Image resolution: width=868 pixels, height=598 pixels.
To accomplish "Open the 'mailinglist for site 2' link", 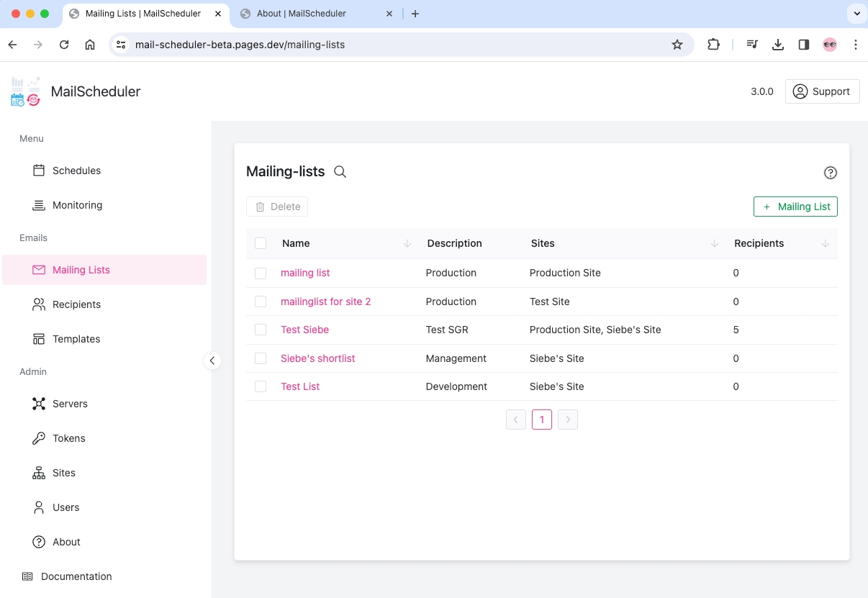I will tap(325, 302).
